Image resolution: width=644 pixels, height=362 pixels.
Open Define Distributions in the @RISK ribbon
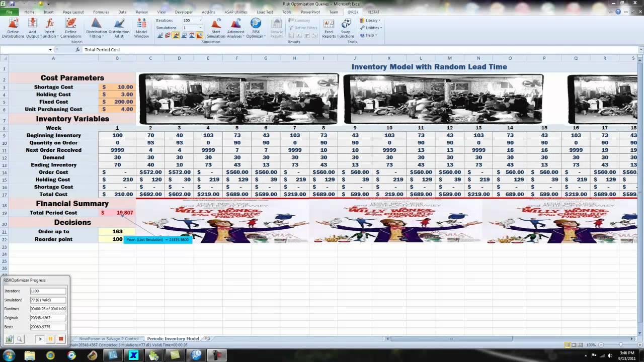click(13, 28)
